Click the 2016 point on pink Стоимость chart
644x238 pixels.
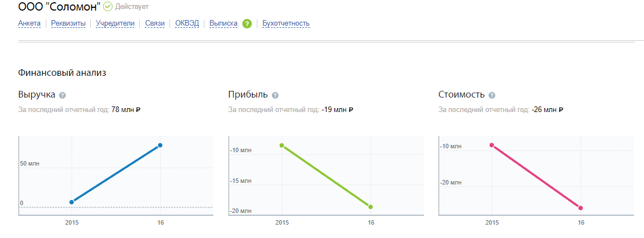coord(580,208)
